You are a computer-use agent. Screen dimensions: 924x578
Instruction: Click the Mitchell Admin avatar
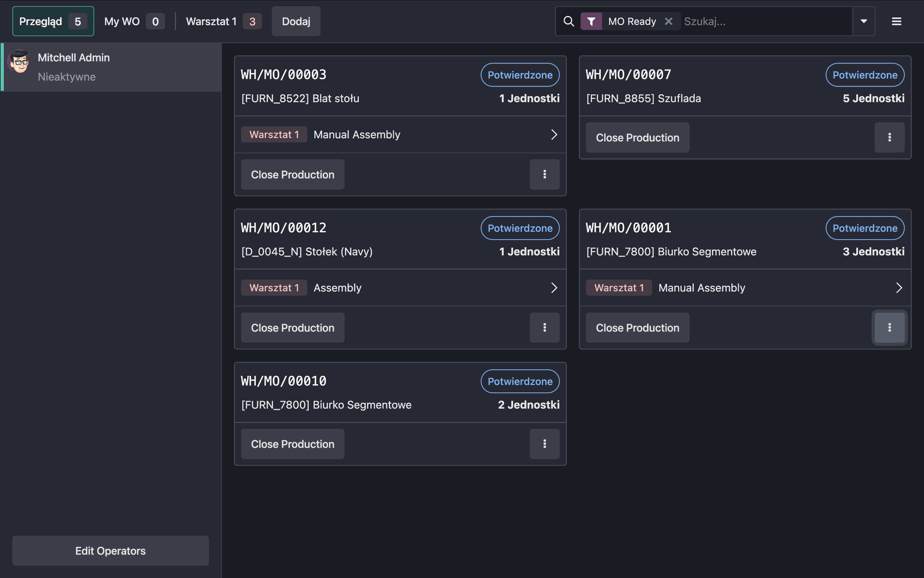19,63
